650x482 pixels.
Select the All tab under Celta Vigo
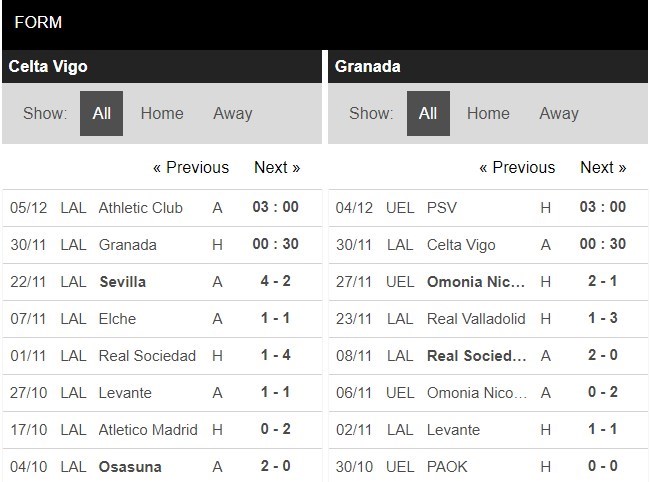pyautogui.click(x=101, y=113)
